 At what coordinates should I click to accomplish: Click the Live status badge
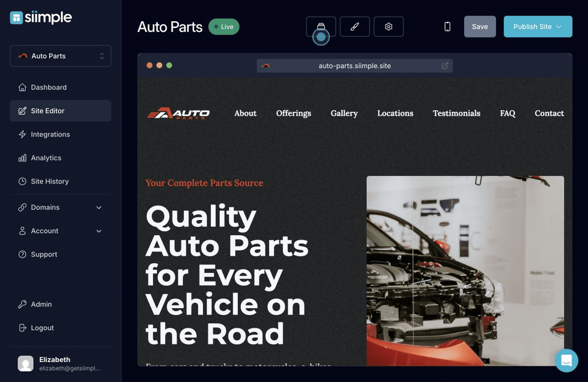pyautogui.click(x=224, y=26)
